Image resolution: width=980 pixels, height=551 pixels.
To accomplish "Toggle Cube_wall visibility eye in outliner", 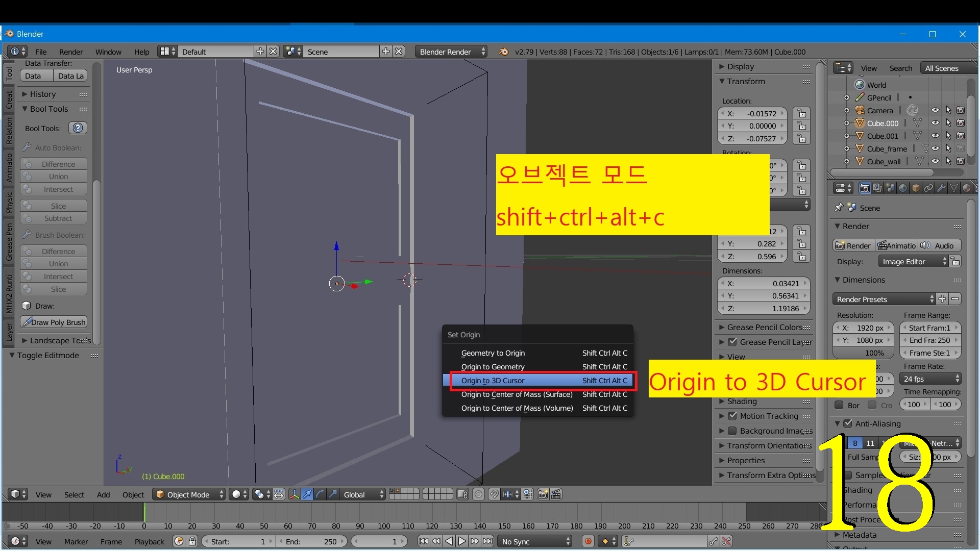I will pos(935,161).
